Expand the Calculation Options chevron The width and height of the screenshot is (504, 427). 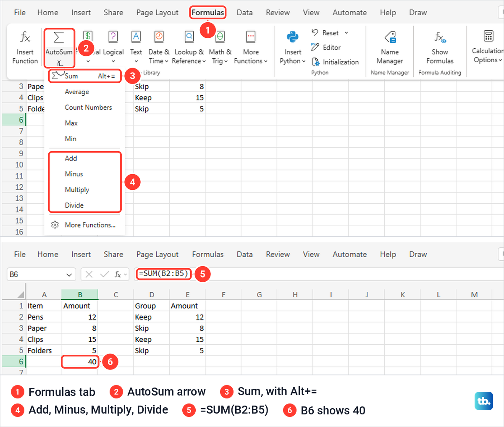click(x=500, y=60)
